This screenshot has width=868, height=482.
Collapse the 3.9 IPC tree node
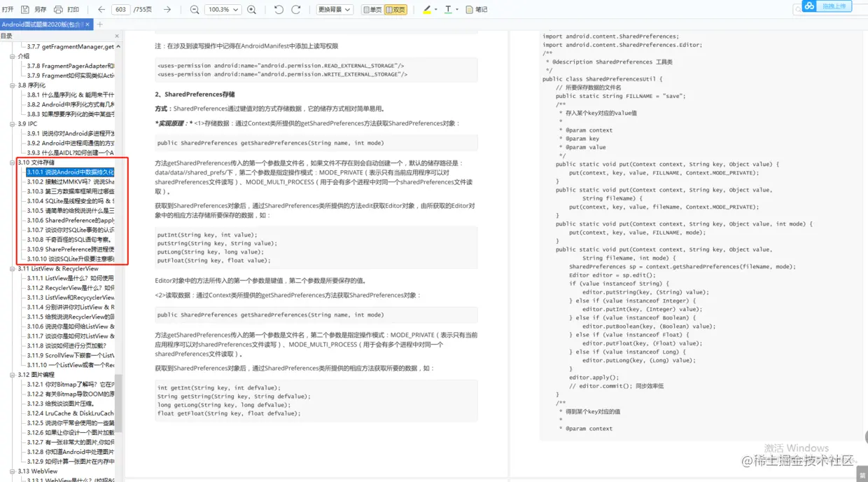coord(13,124)
